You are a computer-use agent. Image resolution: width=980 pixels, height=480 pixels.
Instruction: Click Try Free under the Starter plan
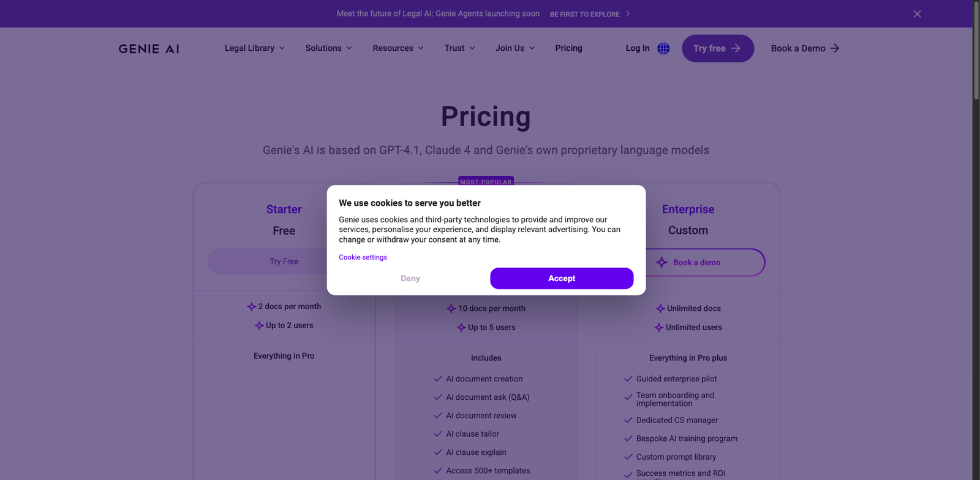point(284,261)
